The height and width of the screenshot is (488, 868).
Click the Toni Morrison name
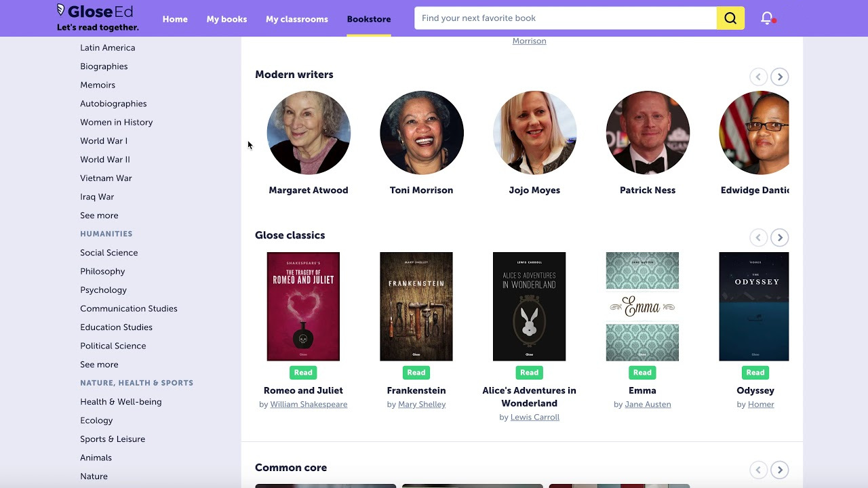(x=422, y=190)
